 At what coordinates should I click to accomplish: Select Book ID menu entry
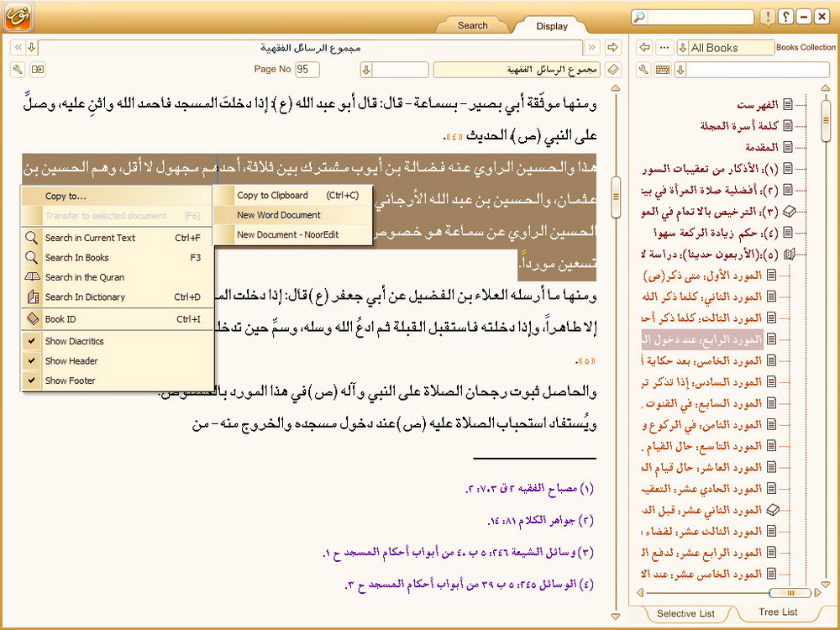point(117,319)
